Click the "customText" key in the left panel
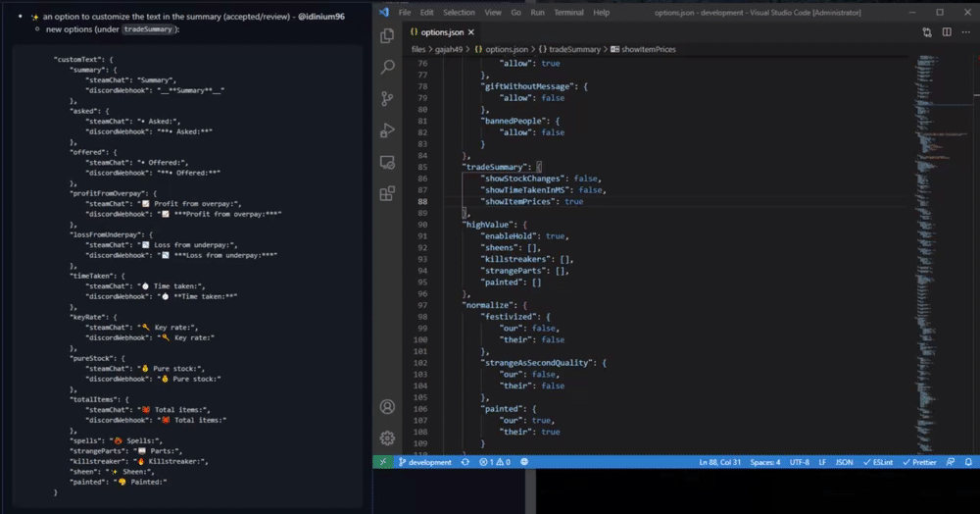Screen dimensions: 980x514 [x=75, y=60]
